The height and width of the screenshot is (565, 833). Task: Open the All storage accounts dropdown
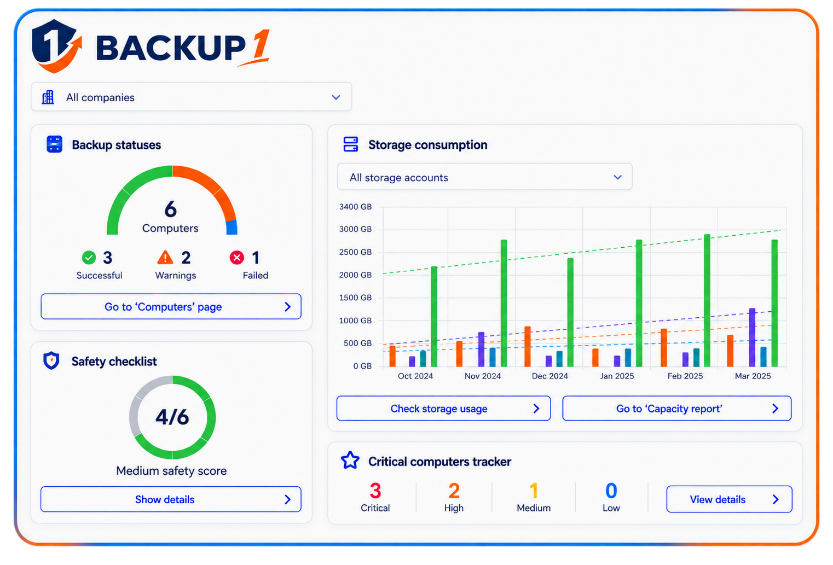(x=484, y=177)
